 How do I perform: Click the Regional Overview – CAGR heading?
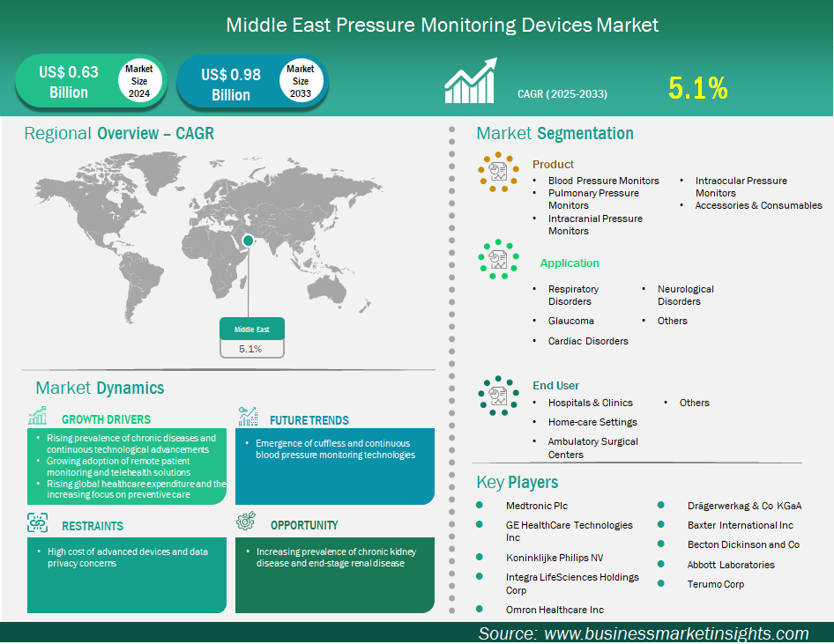point(119,133)
